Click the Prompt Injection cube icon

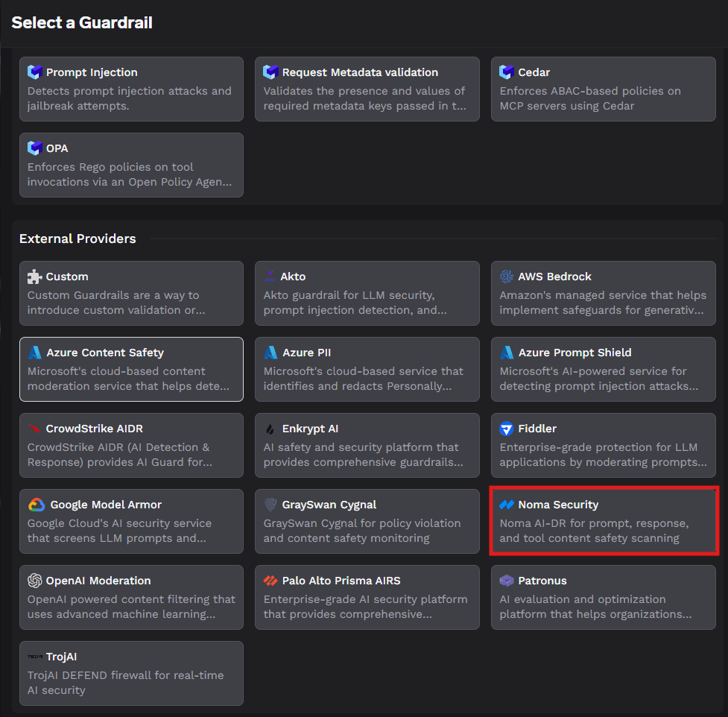point(35,72)
